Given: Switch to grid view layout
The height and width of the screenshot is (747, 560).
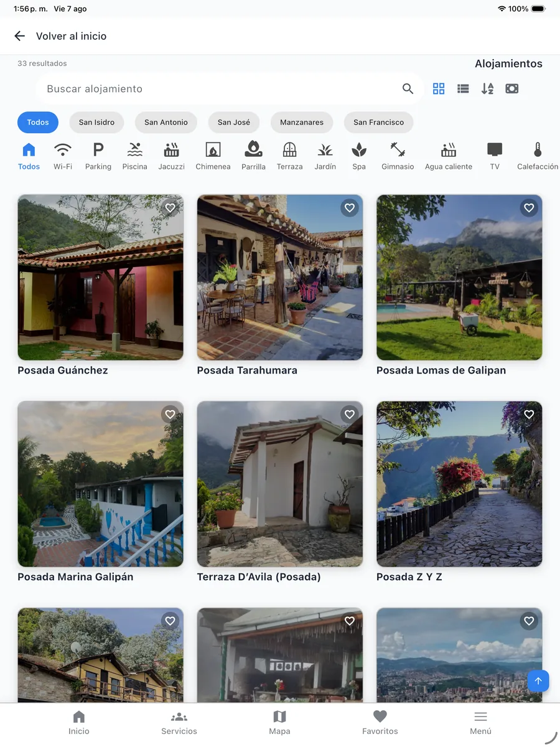Looking at the screenshot, I should (x=439, y=89).
